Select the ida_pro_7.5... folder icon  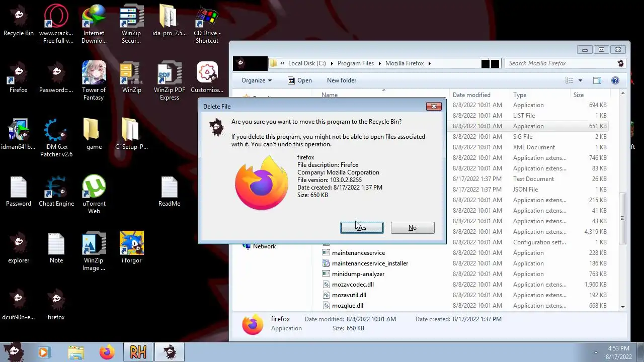coord(170,21)
